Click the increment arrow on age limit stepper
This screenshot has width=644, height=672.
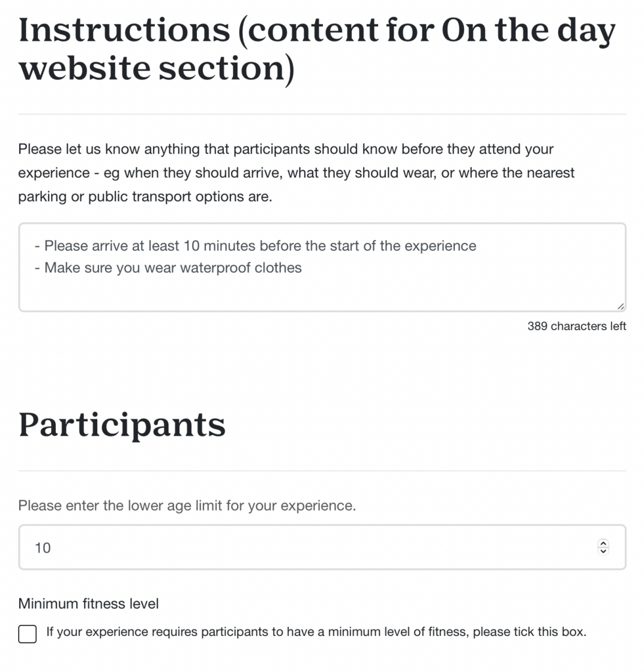[603, 543]
